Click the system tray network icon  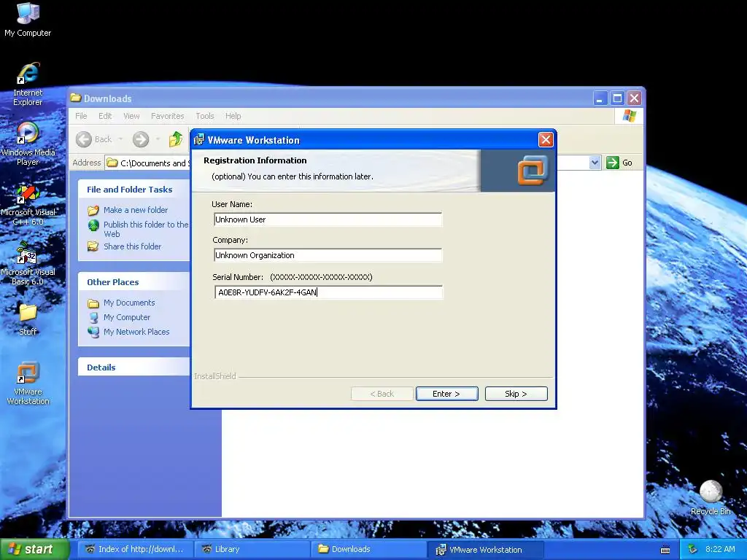click(692, 549)
